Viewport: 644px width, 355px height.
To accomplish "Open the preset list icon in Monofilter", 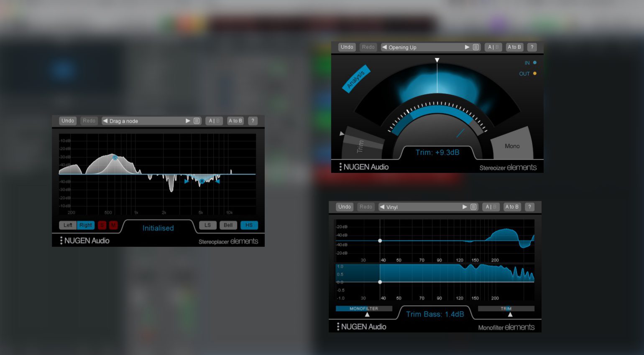I will coord(473,207).
